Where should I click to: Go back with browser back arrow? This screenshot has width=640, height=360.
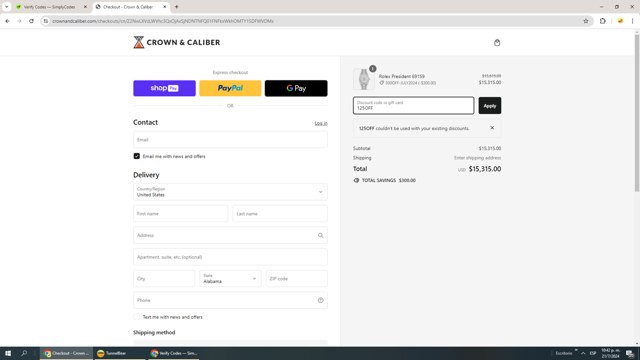[7, 21]
